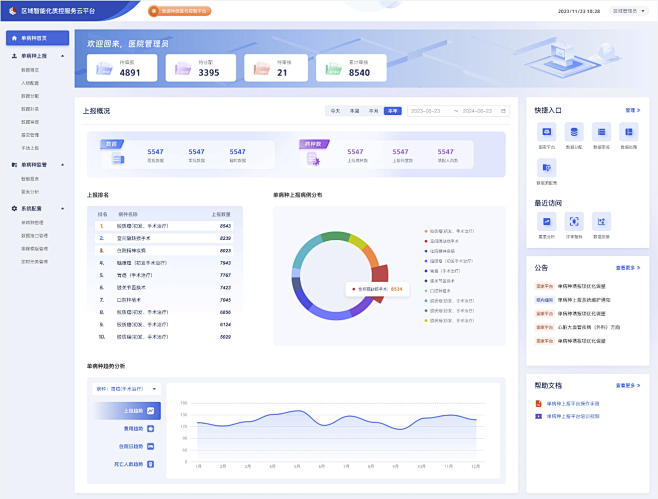Image resolution: width=658 pixels, height=499 pixels.
Task: Click the start date input field
Action: pos(427,111)
